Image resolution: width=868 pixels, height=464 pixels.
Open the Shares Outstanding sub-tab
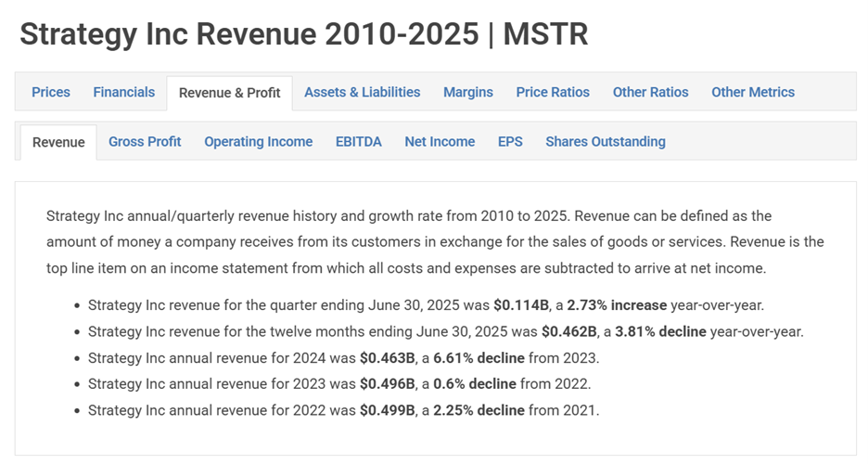606,142
